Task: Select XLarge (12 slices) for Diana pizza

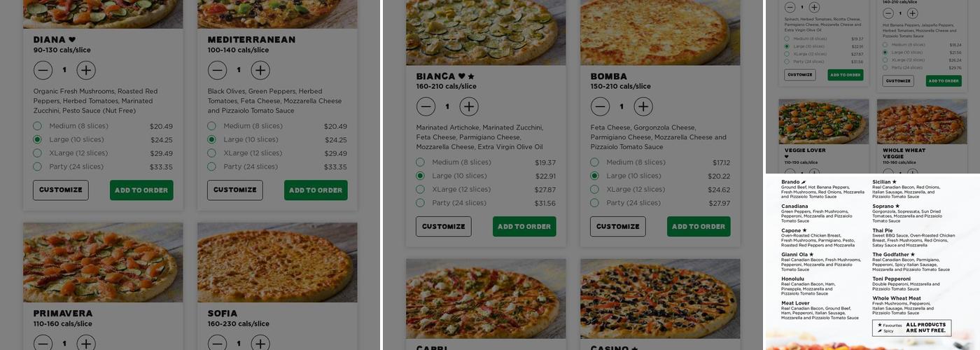Action: point(103,153)
